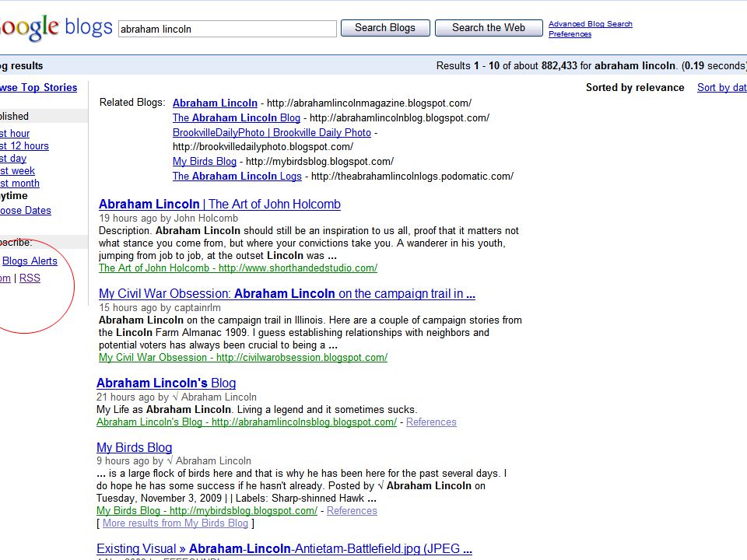Click the http://brookvilledailyphoto.blogspot.com/ text
The width and height of the screenshot is (747, 560).
pyautogui.click(x=263, y=147)
